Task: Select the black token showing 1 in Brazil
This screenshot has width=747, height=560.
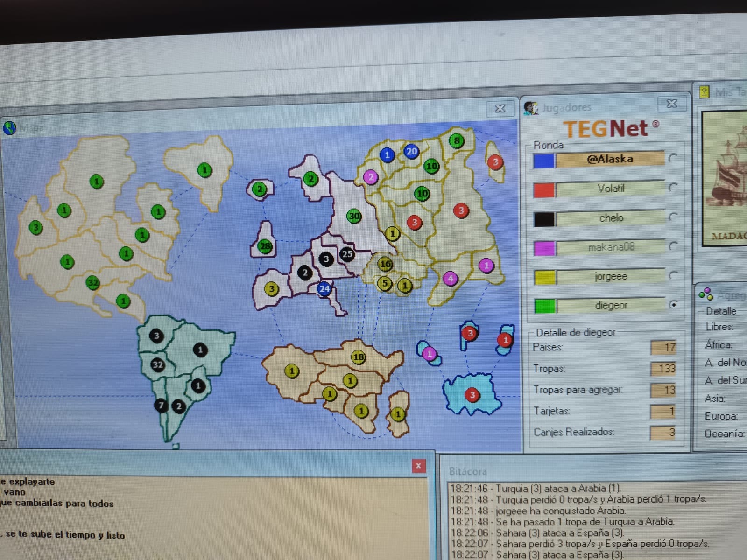Action: tap(200, 350)
